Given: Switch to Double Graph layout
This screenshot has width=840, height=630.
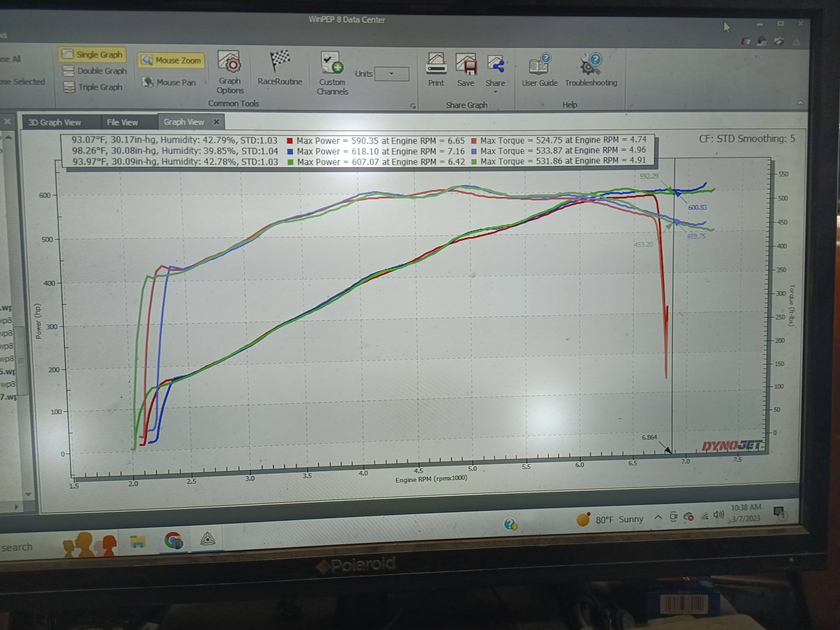Looking at the screenshot, I should tap(94, 71).
